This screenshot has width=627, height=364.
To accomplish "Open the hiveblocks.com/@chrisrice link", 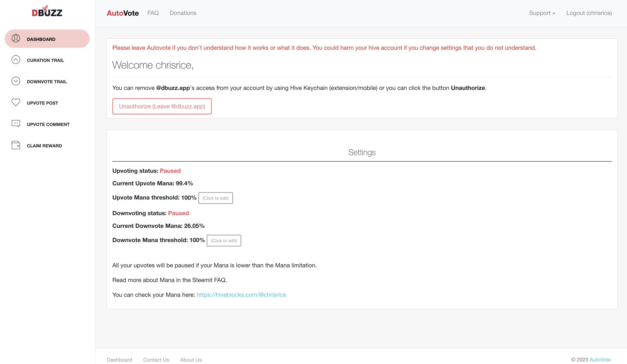I will point(241,295).
